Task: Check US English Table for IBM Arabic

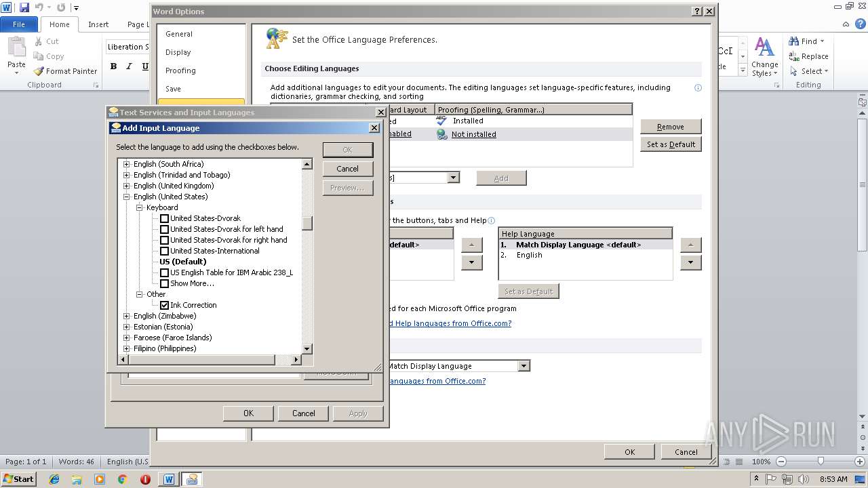Action: click(x=164, y=272)
